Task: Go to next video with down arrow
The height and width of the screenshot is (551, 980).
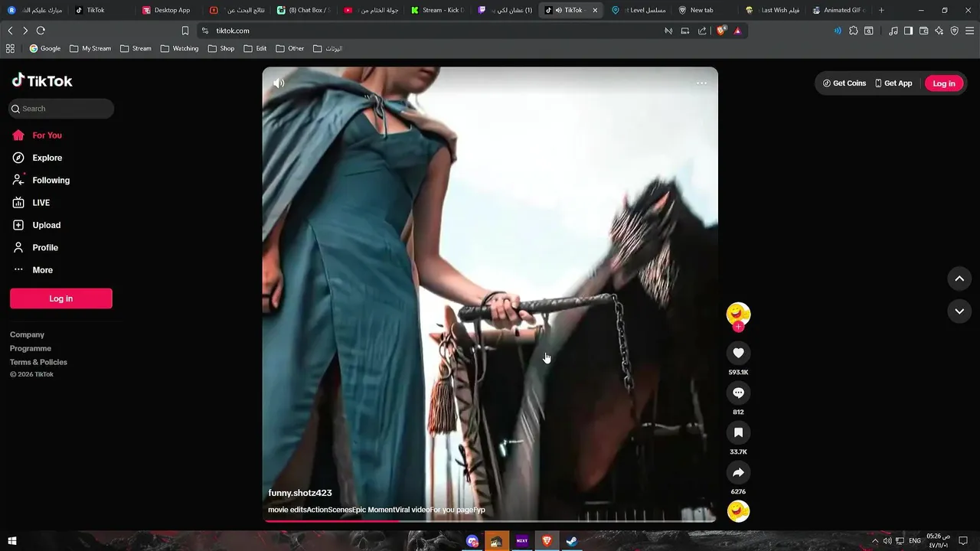Action: tap(959, 311)
